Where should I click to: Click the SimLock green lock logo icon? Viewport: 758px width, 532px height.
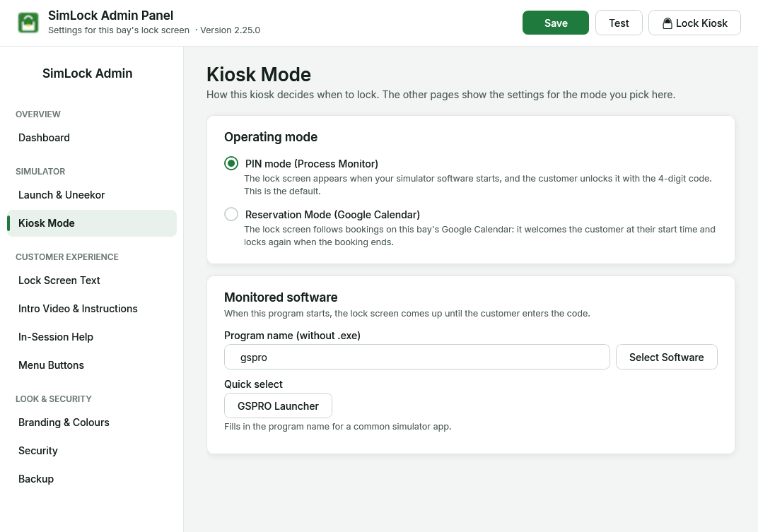click(x=28, y=23)
